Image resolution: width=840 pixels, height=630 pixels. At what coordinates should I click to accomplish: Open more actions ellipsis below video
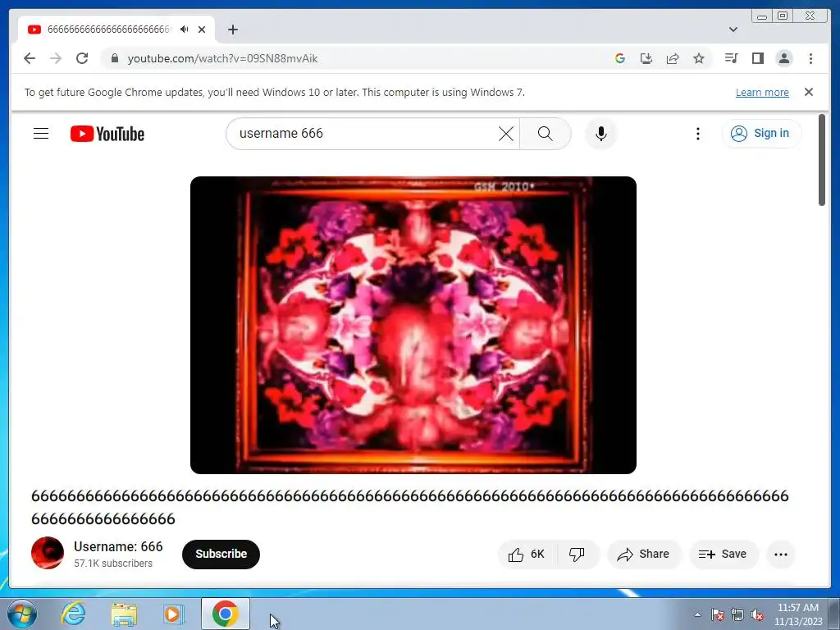click(781, 555)
